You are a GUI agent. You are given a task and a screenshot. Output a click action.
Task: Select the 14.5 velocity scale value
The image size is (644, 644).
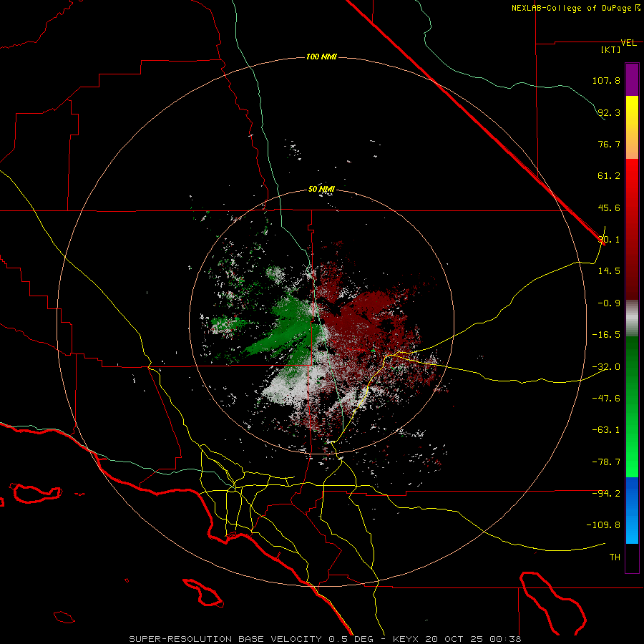click(x=609, y=271)
